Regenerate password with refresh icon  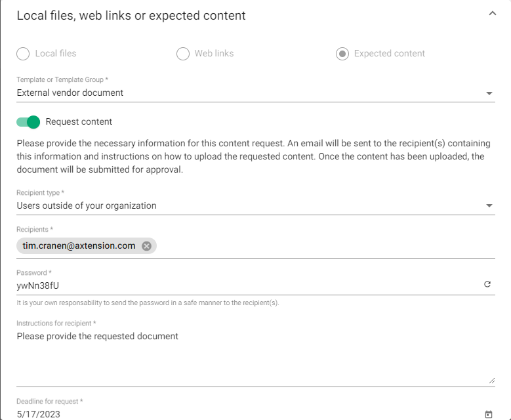487,285
